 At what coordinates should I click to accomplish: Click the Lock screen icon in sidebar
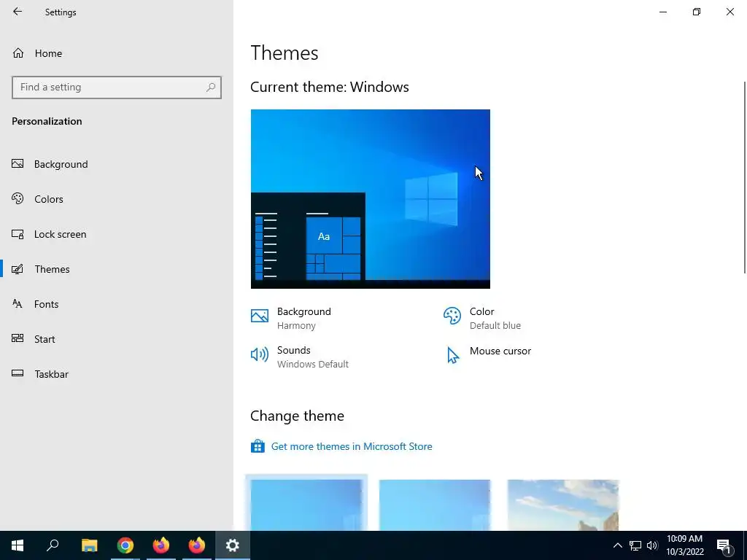click(x=18, y=234)
